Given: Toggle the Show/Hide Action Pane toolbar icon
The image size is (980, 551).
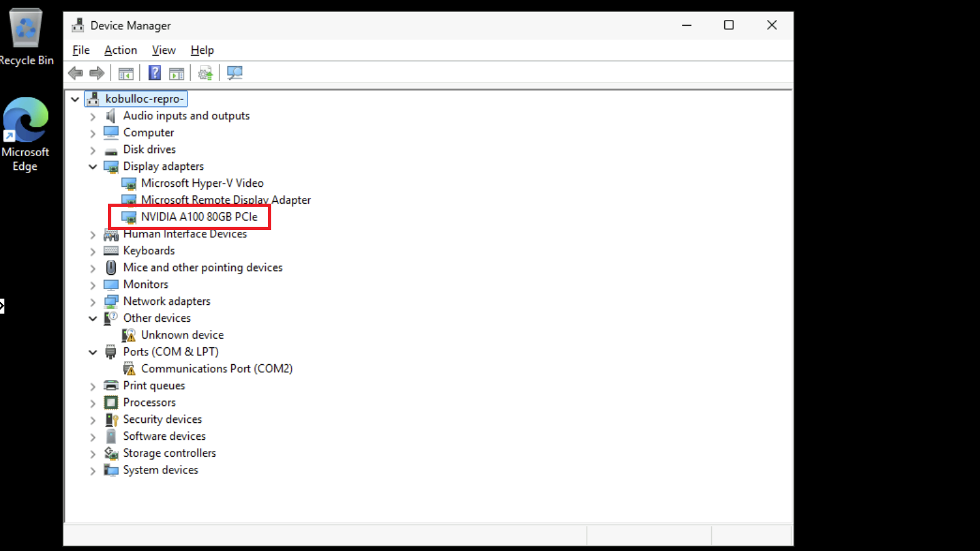Looking at the screenshot, I should click(x=177, y=73).
